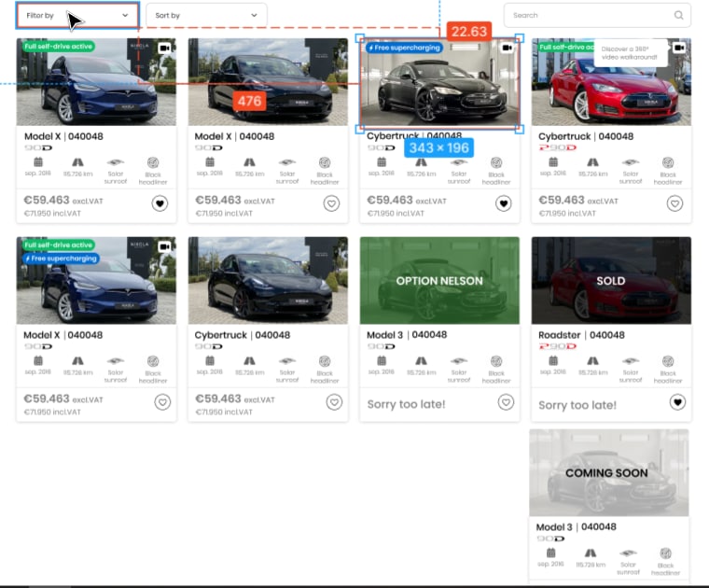Click road mileage icon on Roadster card
Viewport: 709px width, 588px height.
coord(592,360)
